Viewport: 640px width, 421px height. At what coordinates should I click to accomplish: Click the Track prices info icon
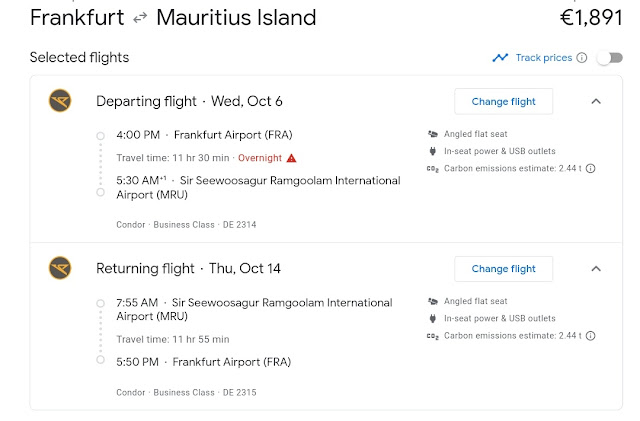point(583,58)
